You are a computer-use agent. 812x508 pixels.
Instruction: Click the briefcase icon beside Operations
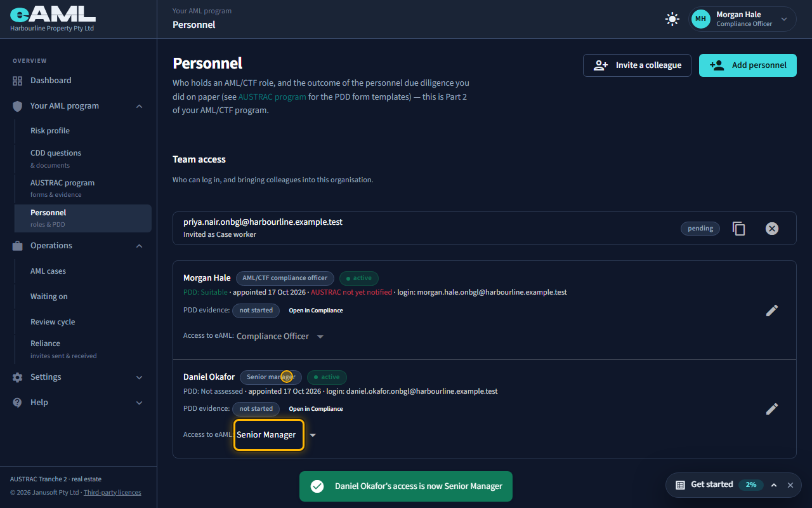[x=18, y=246]
